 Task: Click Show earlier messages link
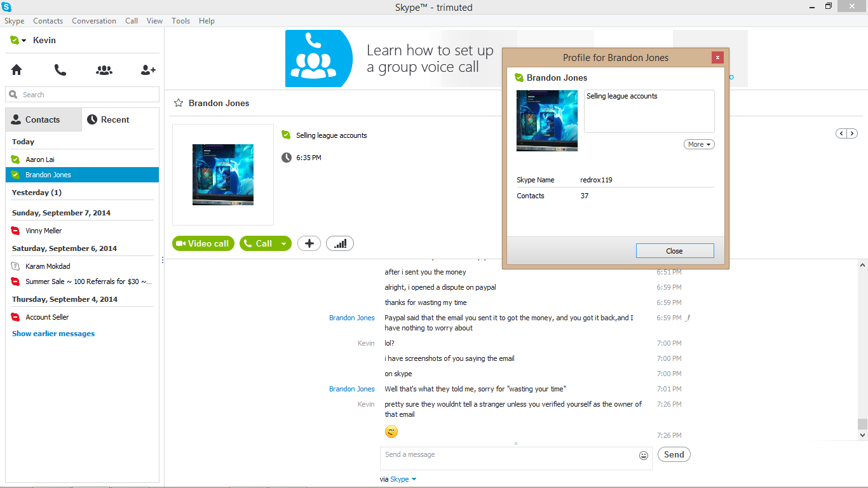coord(53,334)
